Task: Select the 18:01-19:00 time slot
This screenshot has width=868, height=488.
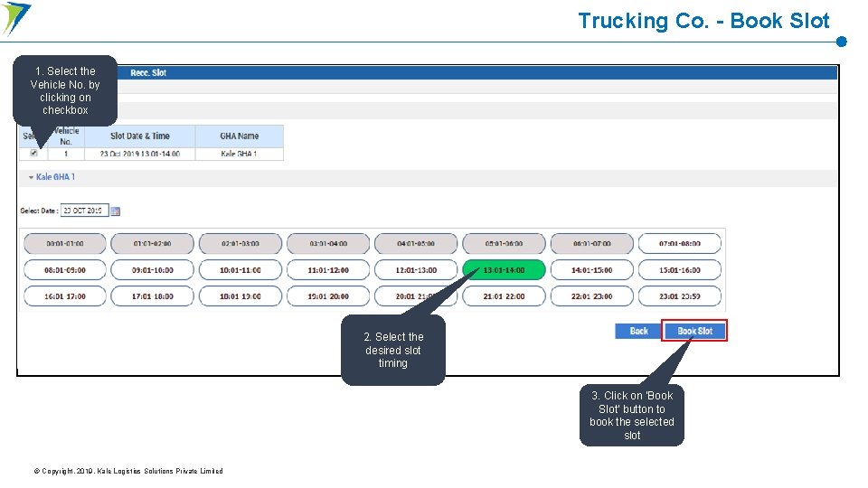Action: tap(241, 296)
